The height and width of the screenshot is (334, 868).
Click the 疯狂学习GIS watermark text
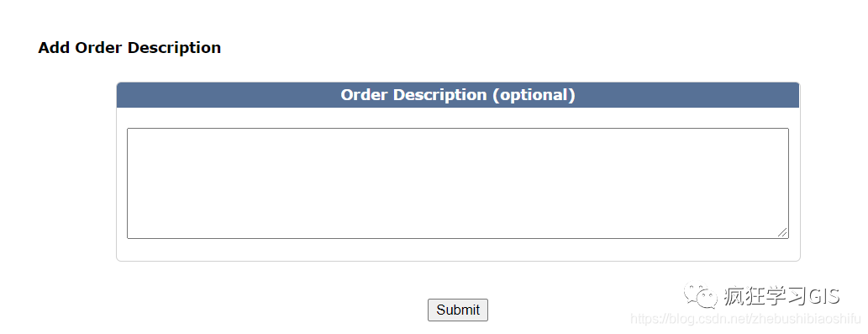pyautogui.click(x=781, y=296)
